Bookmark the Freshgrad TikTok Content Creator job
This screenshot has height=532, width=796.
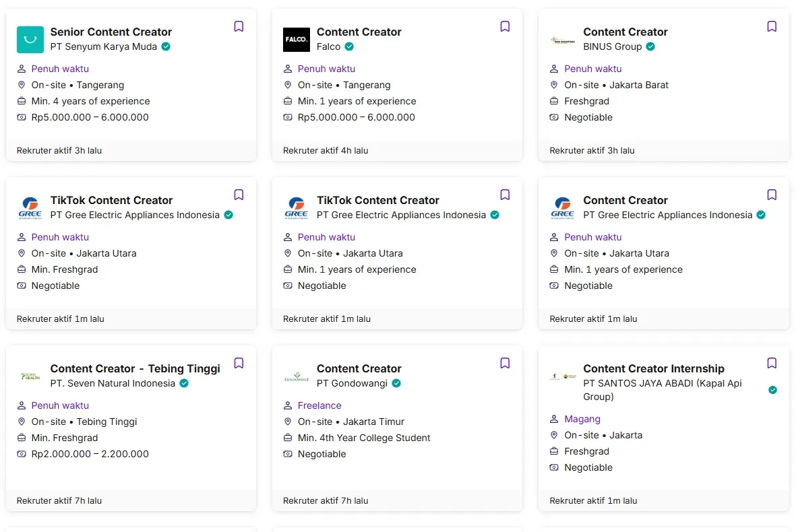pyautogui.click(x=239, y=195)
